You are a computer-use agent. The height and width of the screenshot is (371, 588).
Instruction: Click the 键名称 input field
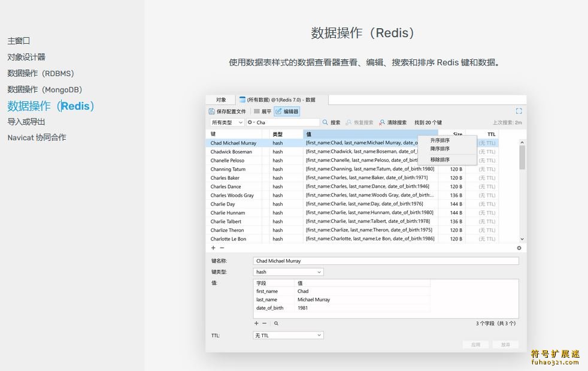point(386,261)
